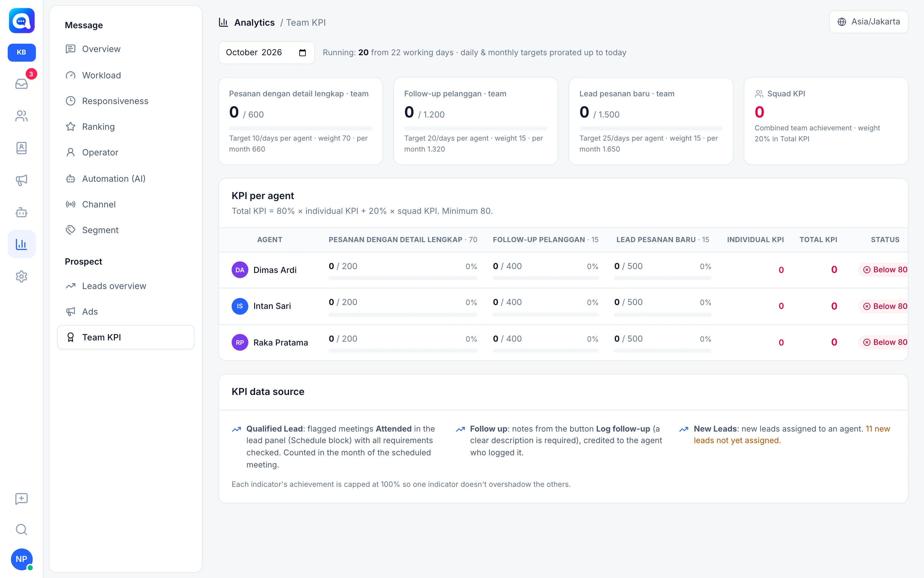Click Dimas Ardi's Pesanan detail lengkap progress bar
This screenshot has width=924, height=578.
pyautogui.click(x=403, y=278)
